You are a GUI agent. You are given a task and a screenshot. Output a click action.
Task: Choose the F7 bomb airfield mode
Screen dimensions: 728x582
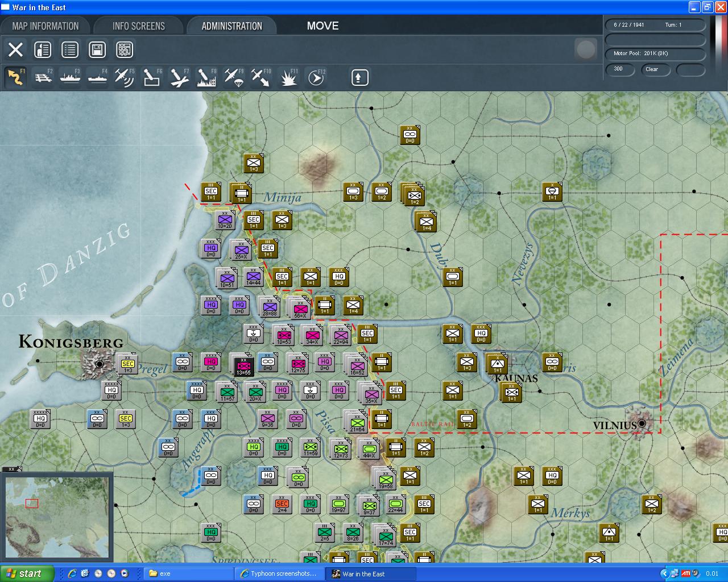pos(179,77)
